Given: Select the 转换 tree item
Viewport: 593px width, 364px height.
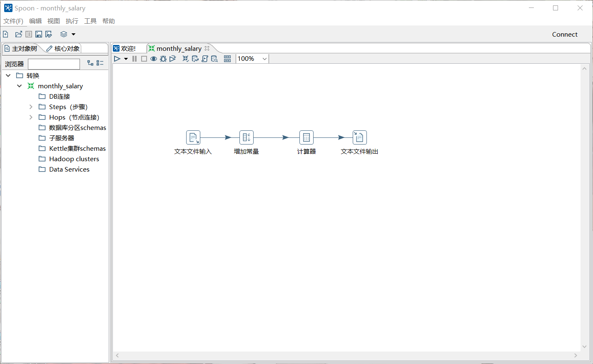Looking at the screenshot, I should [x=33, y=75].
